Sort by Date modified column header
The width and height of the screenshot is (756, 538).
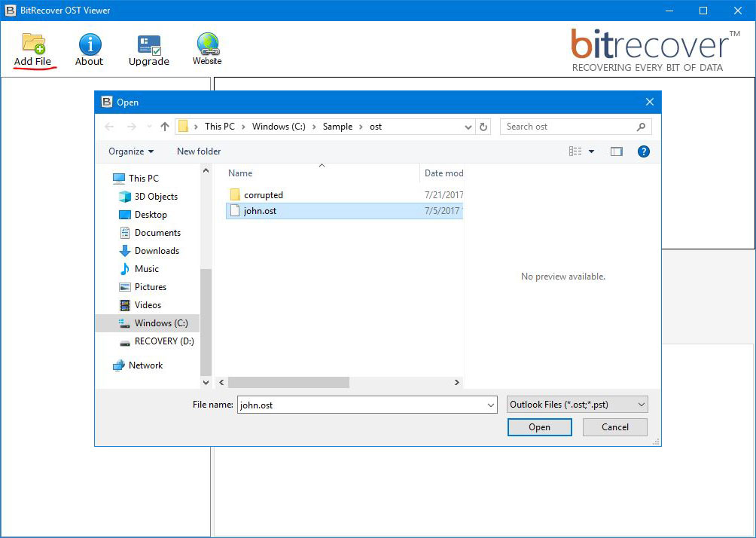(x=442, y=173)
